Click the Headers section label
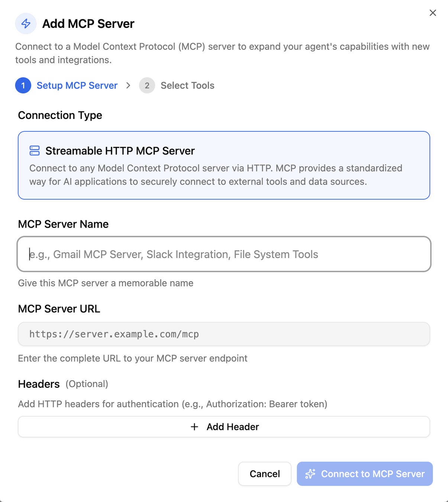 click(39, 384)
